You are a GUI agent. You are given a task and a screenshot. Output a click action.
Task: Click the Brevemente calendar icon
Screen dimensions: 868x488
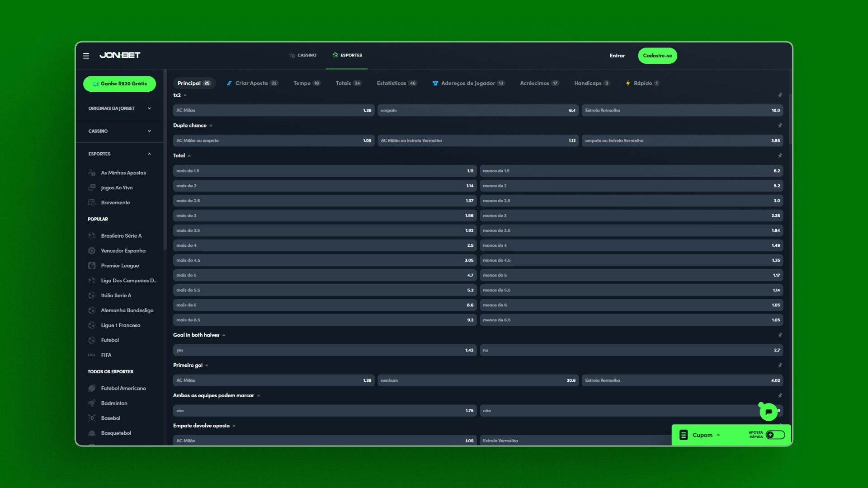92,202
